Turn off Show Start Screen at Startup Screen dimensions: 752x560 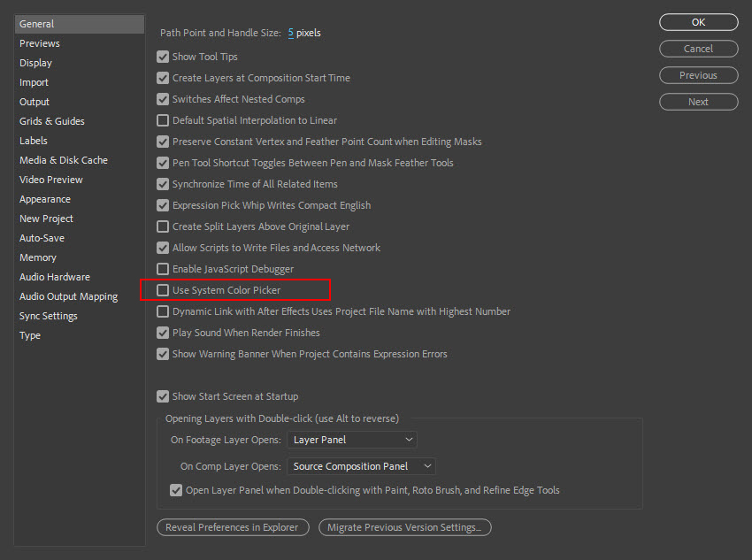pos(163,396)
